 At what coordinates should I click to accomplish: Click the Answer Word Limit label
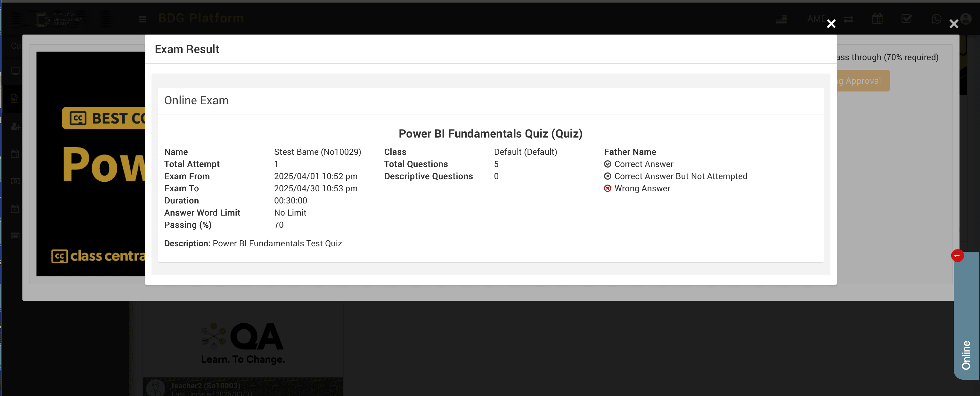click(202, 213)
